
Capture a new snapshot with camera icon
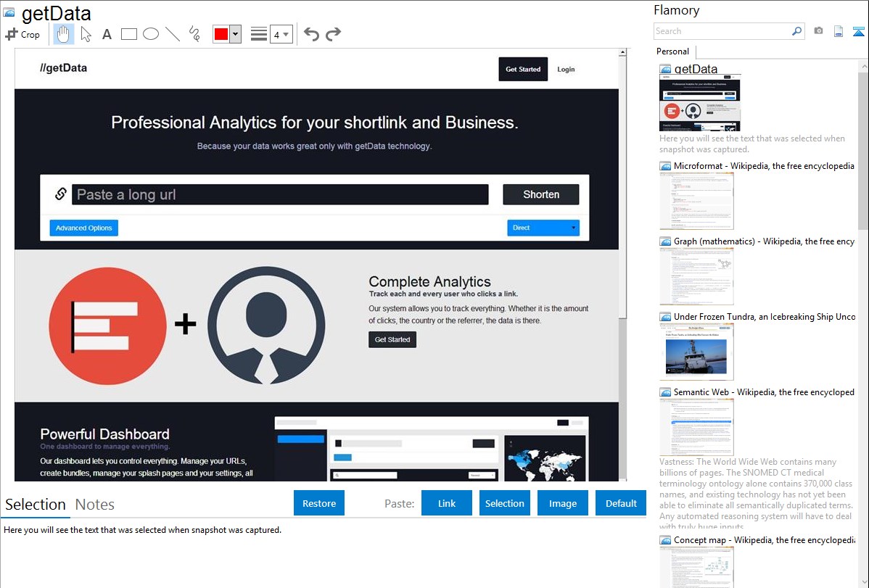[x=818, y=31]
